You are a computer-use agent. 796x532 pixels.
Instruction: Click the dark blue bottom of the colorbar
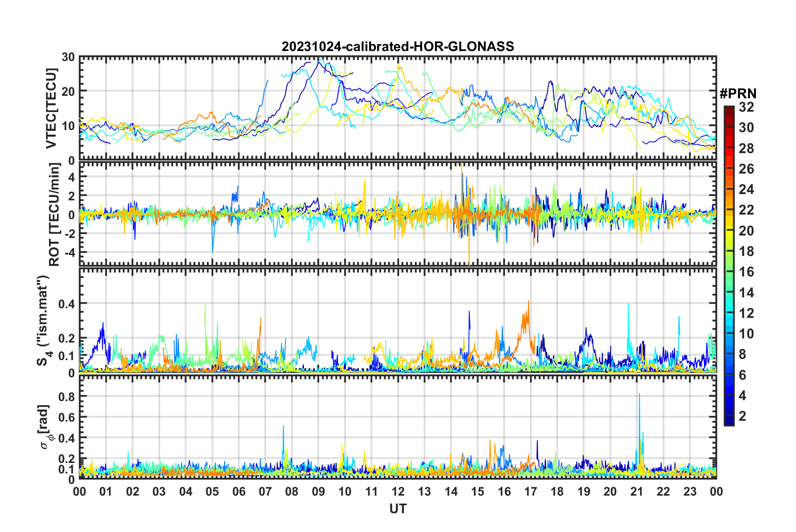[x=729, y=422]
